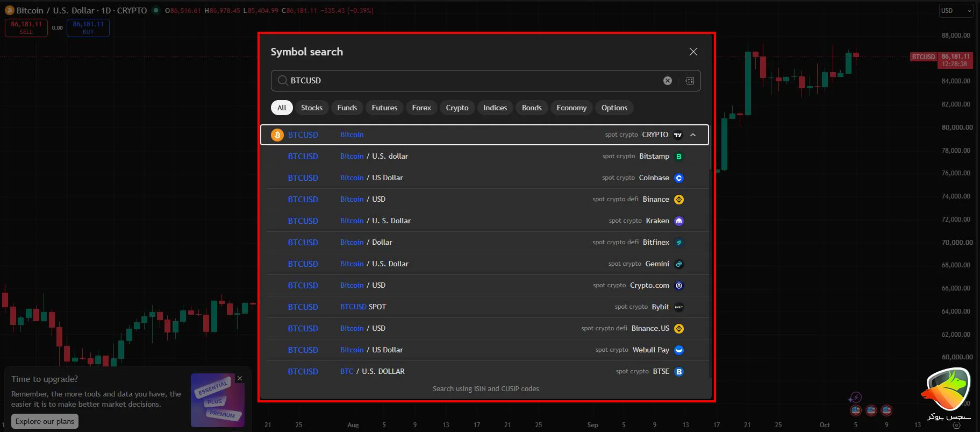Viewport: 980px width, 432px height.
Task: Click the SELL price button
Action: (26, 28)
